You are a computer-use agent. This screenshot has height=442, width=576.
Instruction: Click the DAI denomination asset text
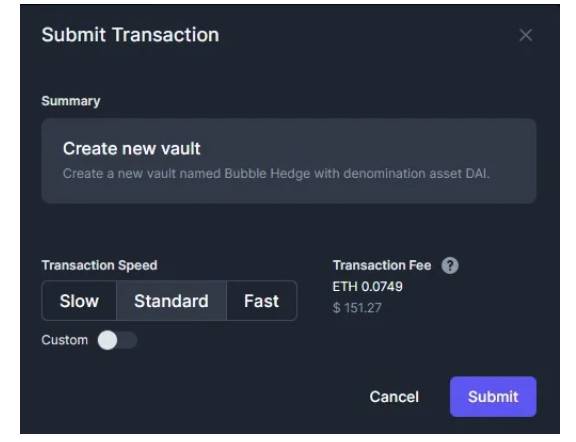pos(478,173)
